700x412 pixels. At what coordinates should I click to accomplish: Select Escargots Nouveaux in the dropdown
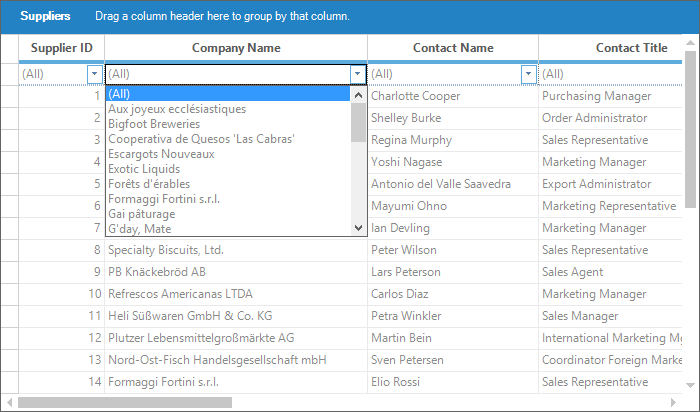[228, 154]
